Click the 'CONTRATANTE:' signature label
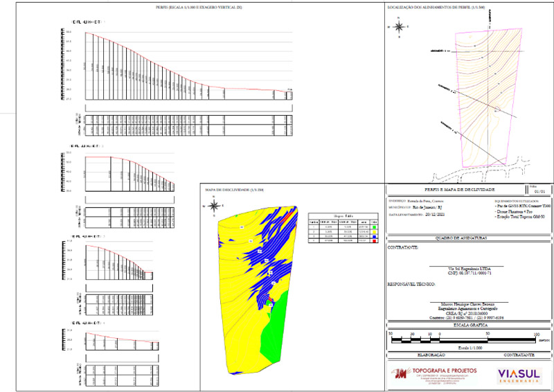Image resolution: width=554 pixels, height=392 pixels. pyautogui.click(x=404, y=247)
